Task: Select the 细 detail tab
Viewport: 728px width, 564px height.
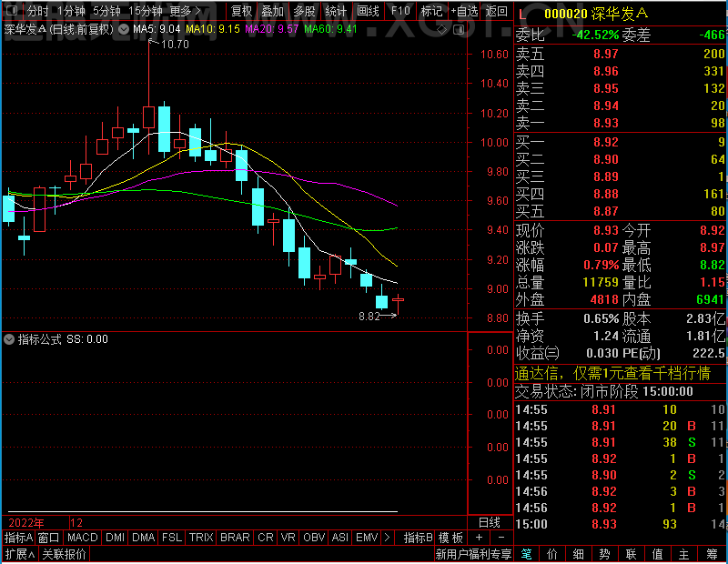Action: point(579,554)
